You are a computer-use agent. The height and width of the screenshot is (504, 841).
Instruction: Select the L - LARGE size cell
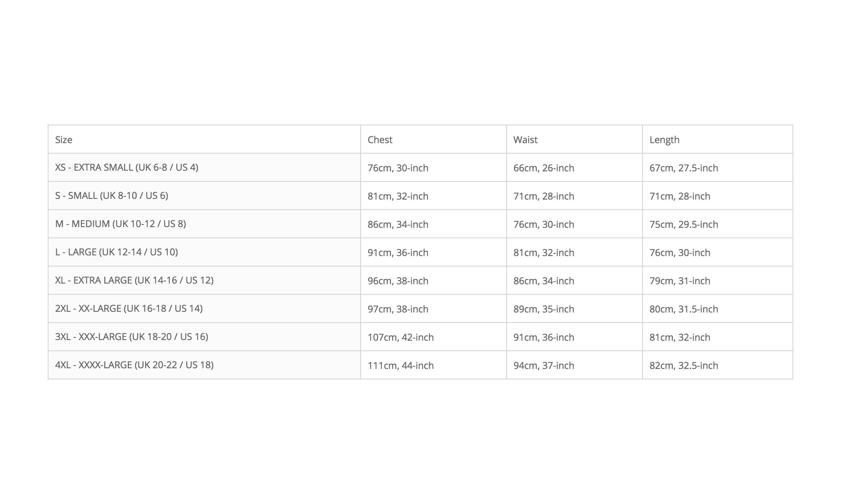coord(116,252)
